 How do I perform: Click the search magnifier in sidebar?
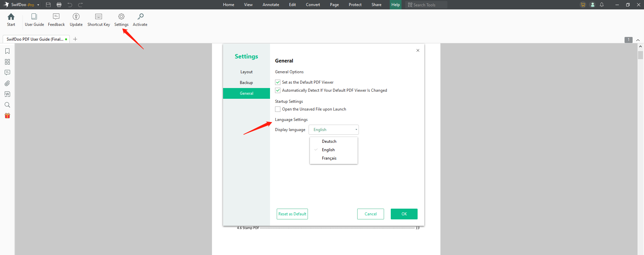tap(7, 105)
